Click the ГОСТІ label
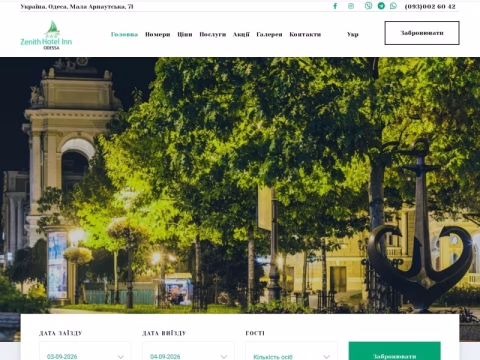The image size is (480, 360). pos(255,333)
